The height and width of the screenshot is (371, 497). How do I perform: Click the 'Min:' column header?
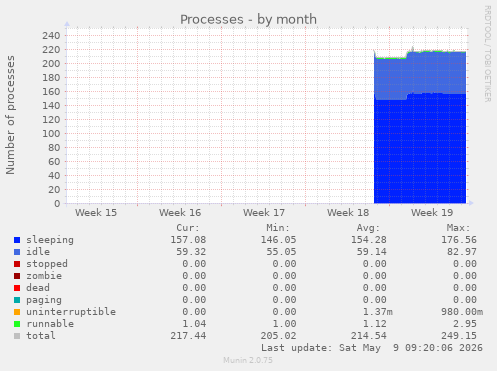pos(278,228)
